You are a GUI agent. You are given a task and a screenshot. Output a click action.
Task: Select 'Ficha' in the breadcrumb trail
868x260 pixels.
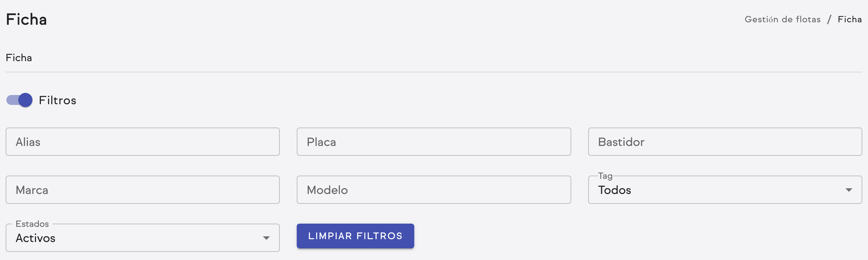pyautogui.click(x=850, y=19)
